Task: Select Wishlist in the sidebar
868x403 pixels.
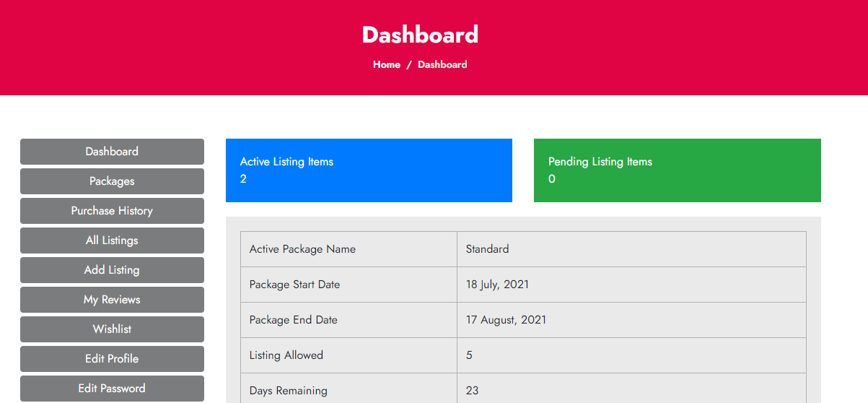Action: [112, 329]
